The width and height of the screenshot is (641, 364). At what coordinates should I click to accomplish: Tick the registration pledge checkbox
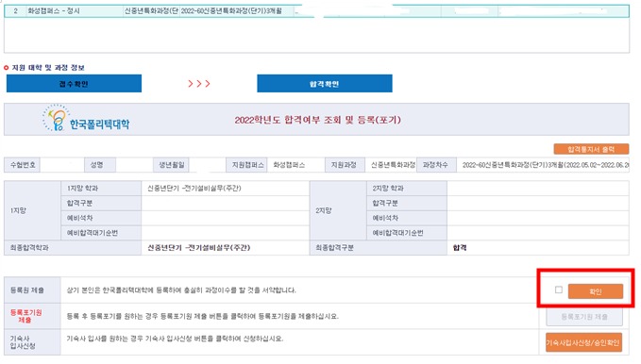[x=559, y=290]
